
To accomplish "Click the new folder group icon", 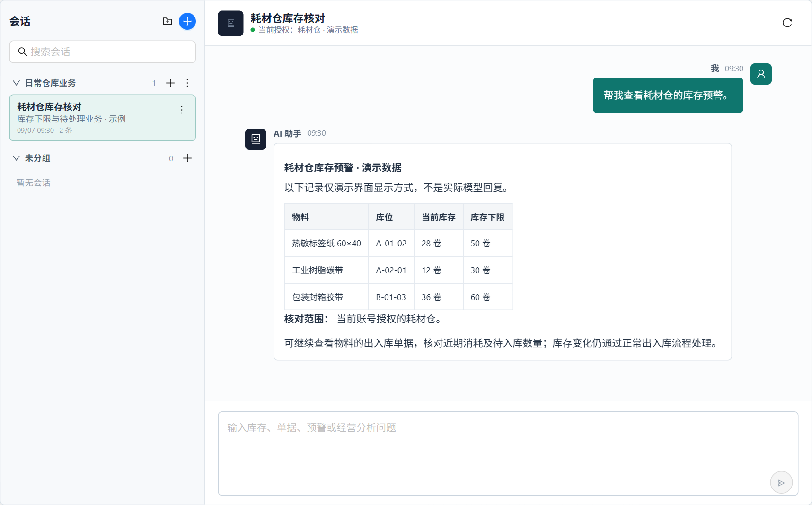I will 168,21.
